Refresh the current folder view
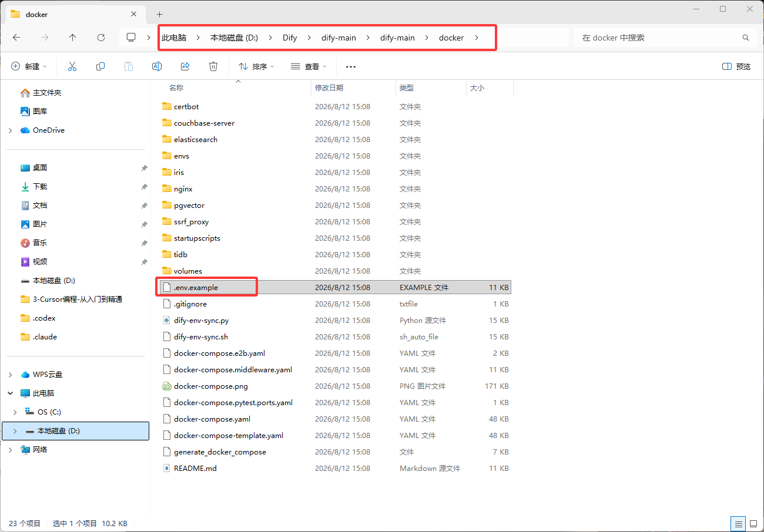The width and height of the screenshot is (764, 532). pos(101,38)
